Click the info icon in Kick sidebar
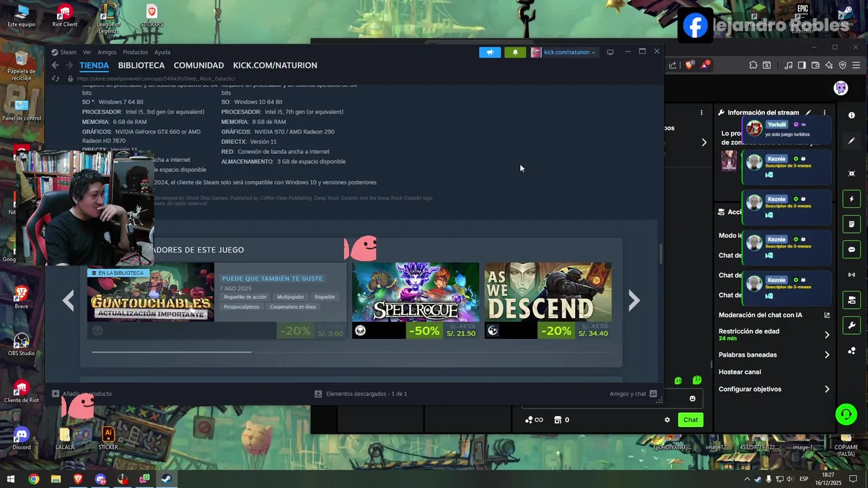This screenshot has width=868, height=488. 852,115
